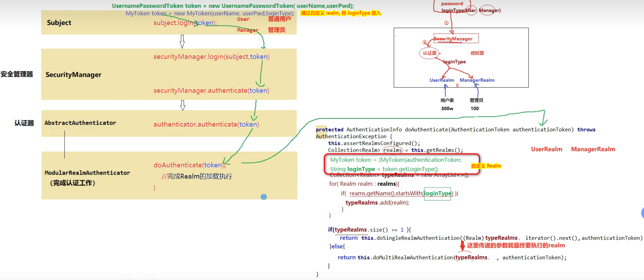
Task: Click 'securityManager.authenticate(token)' text
Action: 211,91
